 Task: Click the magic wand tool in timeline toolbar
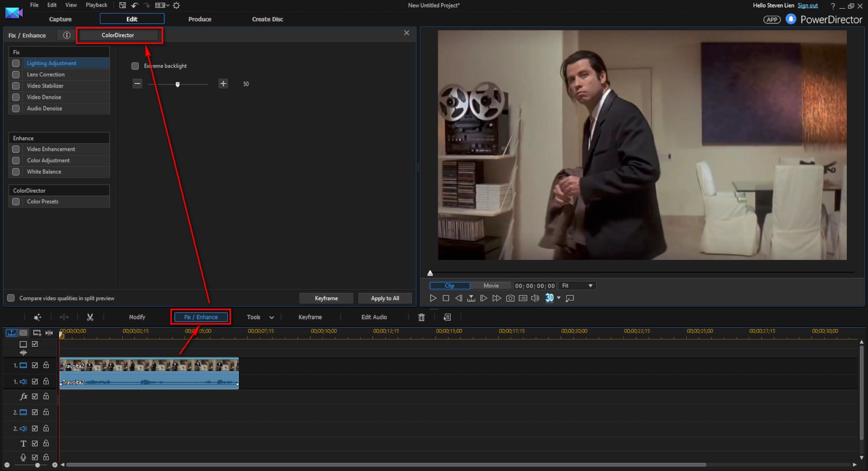coord(37,317)
